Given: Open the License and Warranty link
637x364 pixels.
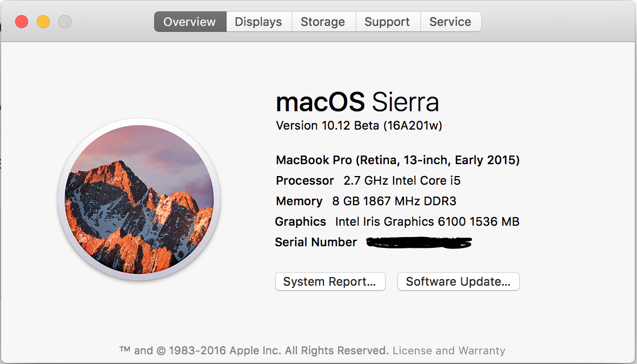Looking at the screenshot, I should (449, 350).
